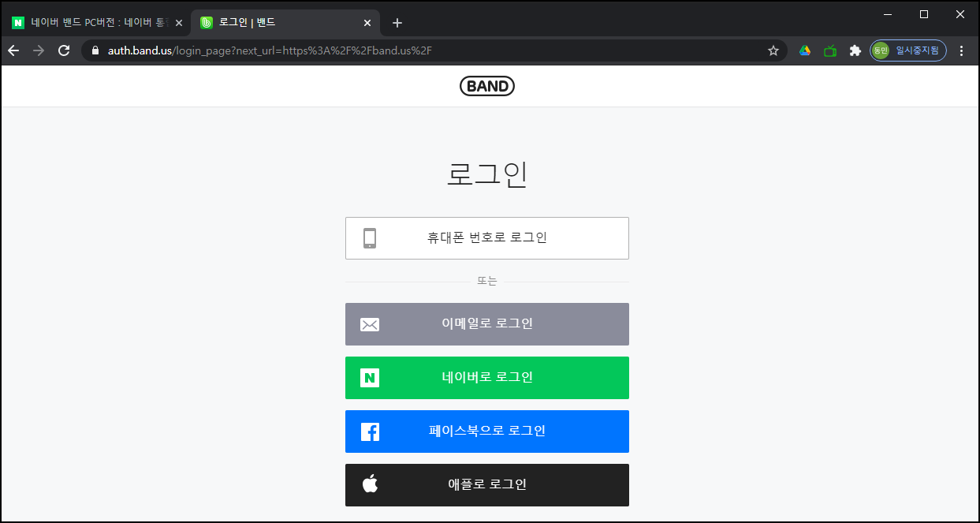Click the address bar URL
The width and height of the screenshot is (980, 523).
click(x=270, y=50)
